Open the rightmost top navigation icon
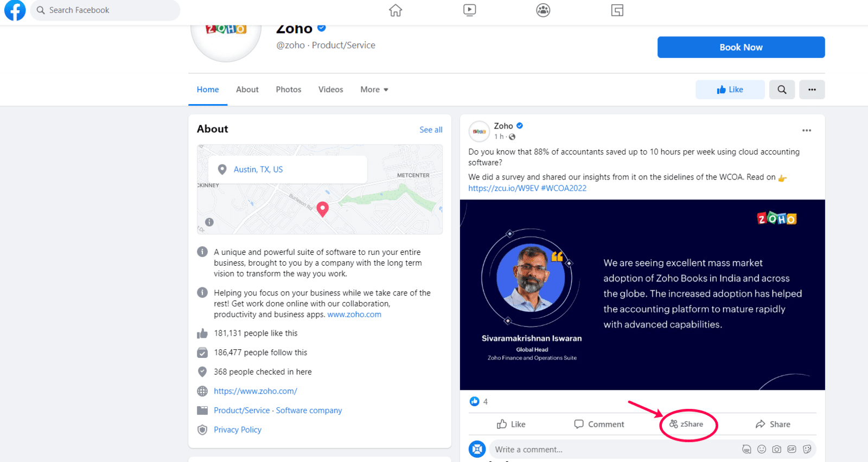Viewport: 868px width, 462px height. 617,10
